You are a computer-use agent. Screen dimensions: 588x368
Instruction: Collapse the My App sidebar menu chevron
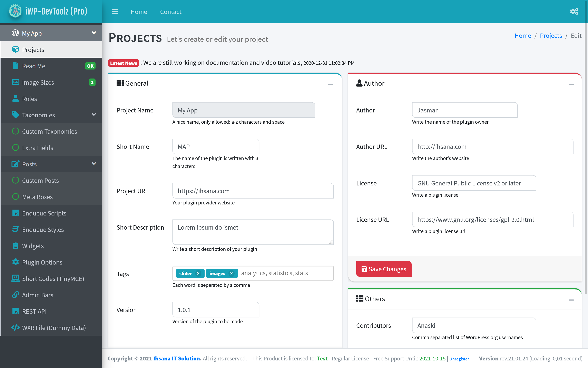(x=94, y=33)
